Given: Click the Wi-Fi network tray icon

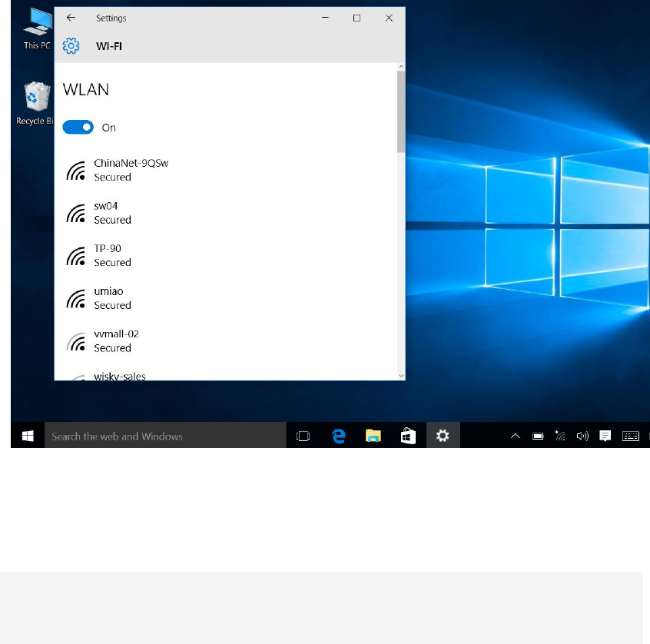Looking at the screenshot, I should (x=560, y=436).
